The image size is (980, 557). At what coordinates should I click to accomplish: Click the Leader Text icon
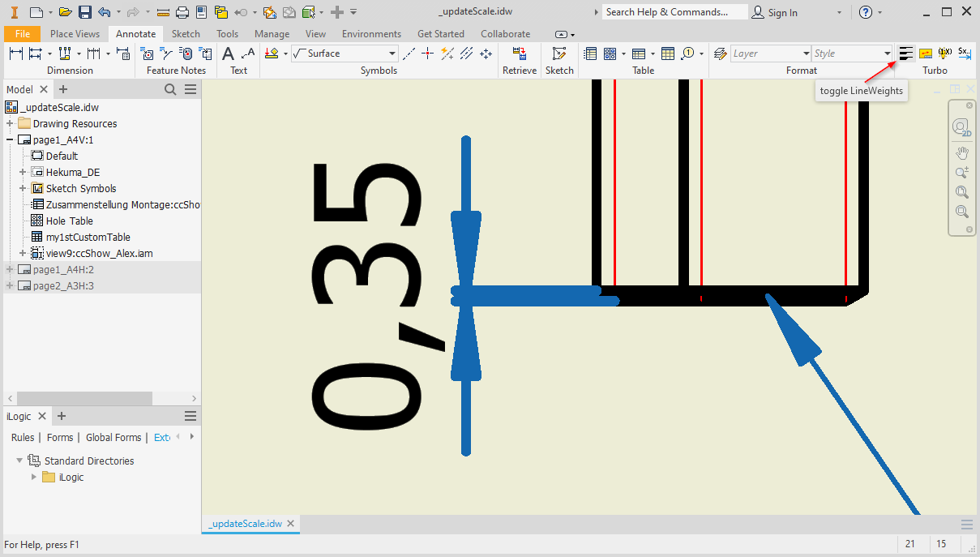248,54
